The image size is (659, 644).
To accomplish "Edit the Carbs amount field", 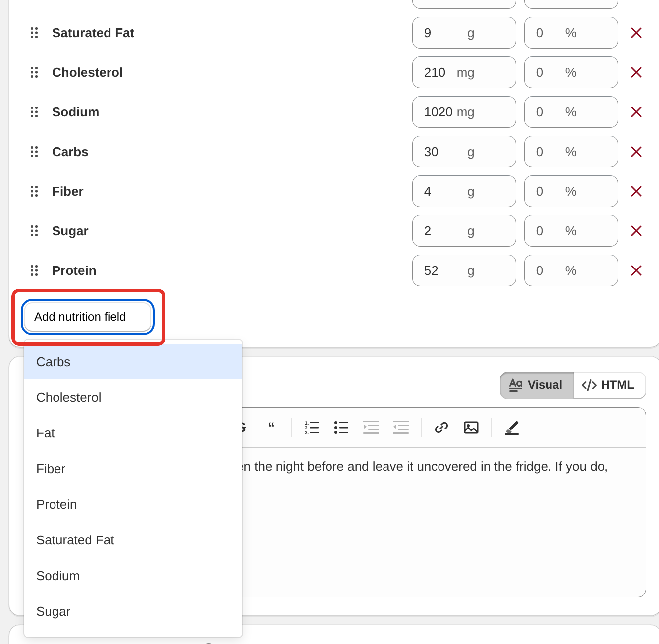I will 464,152.
